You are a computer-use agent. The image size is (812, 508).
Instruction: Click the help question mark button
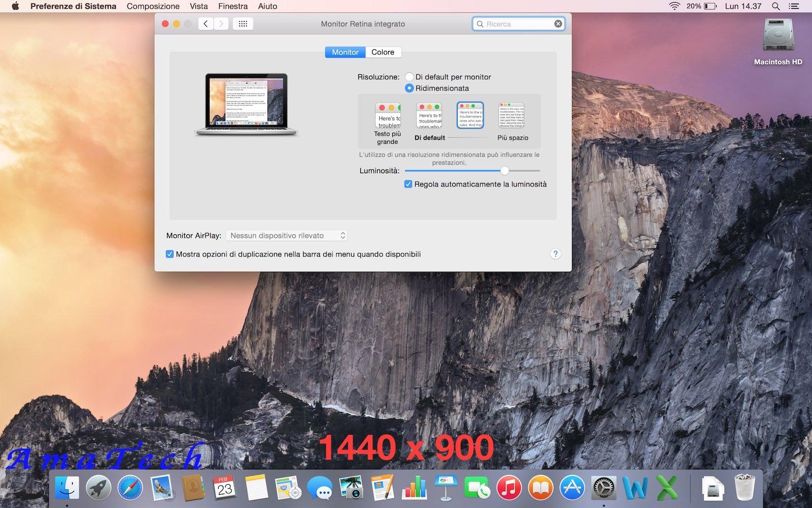(555, 254)
